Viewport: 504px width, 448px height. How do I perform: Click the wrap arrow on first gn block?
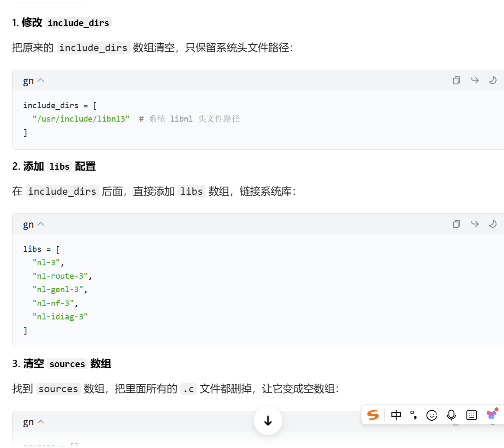tap(475, 80)
